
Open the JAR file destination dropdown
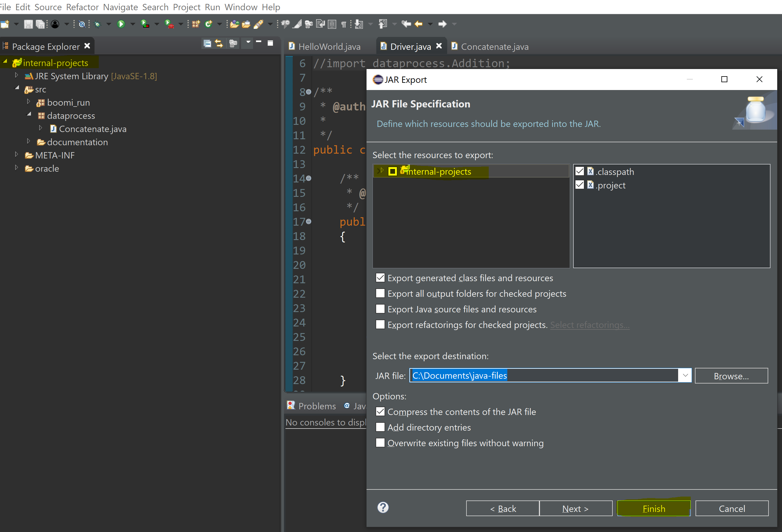(x=685, y=375)
